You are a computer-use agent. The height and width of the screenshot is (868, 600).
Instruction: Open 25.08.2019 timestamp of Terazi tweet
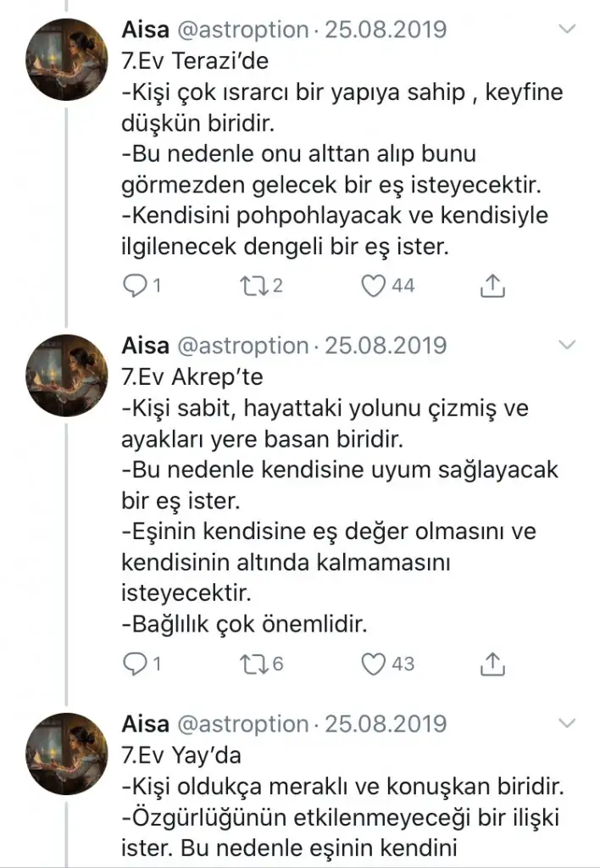(386, 30)
